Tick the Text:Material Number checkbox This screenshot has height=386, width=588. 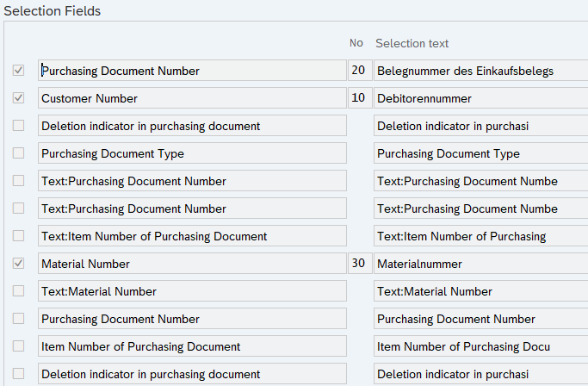[x=18, y=291]
